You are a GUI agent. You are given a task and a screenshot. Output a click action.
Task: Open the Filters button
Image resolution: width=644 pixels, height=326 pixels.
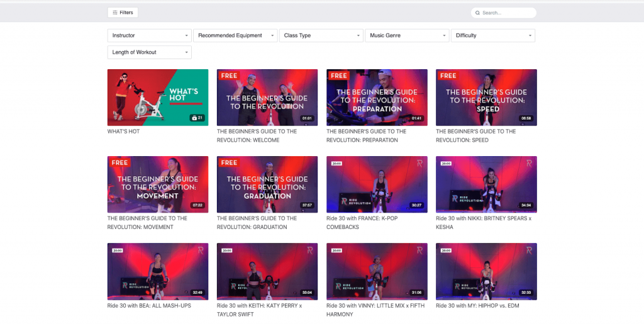[x=123, y=13]
